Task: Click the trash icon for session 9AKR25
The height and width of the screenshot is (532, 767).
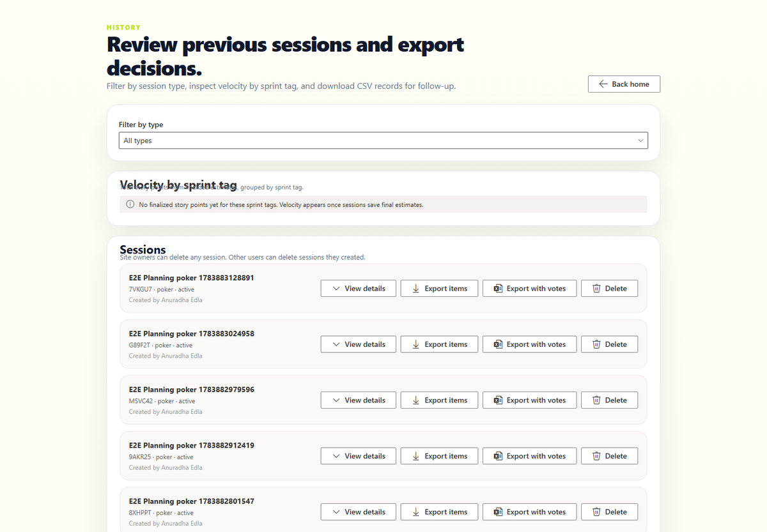Action: click(x=596, y=456)
